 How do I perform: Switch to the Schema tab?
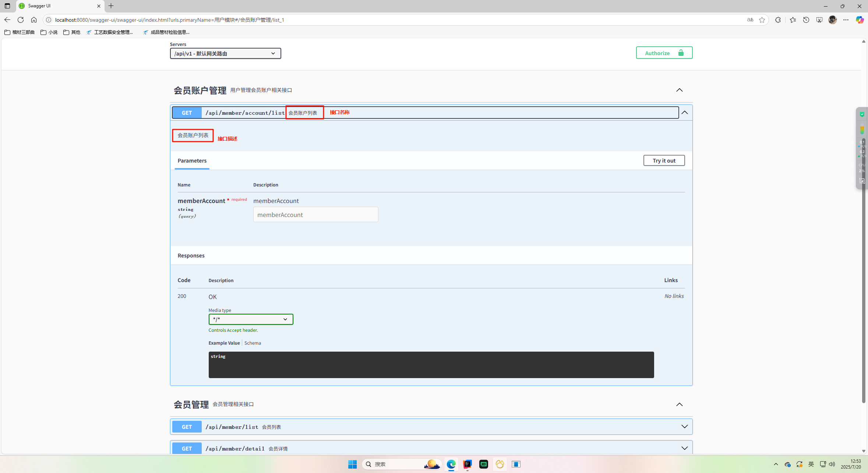click(x=253, y=343)
